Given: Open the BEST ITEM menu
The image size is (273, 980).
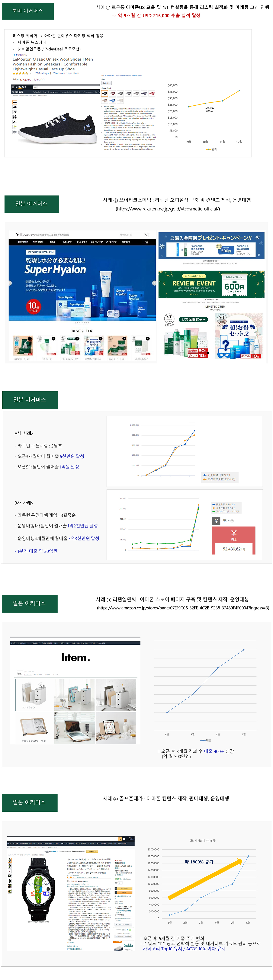Looking at the screenshot, I should click(x=23, y=242).
